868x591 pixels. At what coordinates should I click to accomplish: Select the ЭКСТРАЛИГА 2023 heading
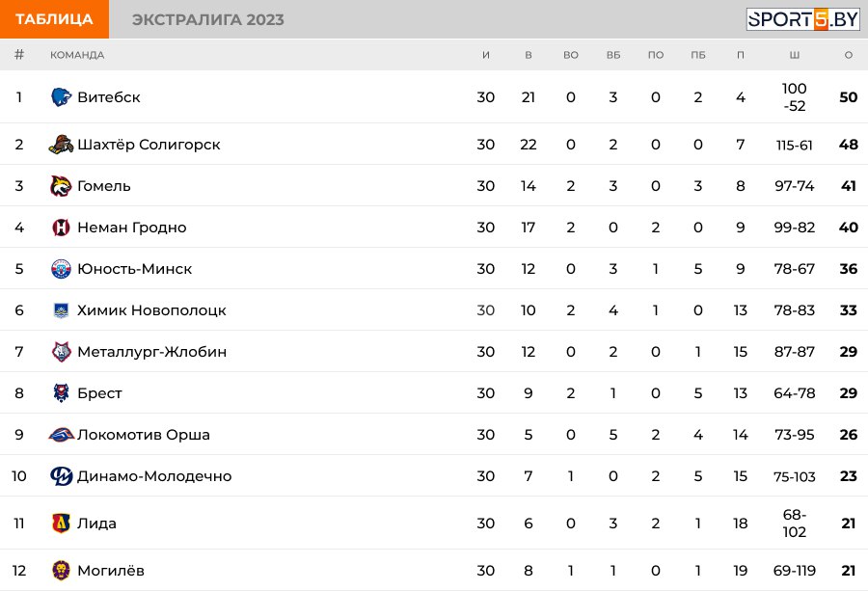pos(207,19)
